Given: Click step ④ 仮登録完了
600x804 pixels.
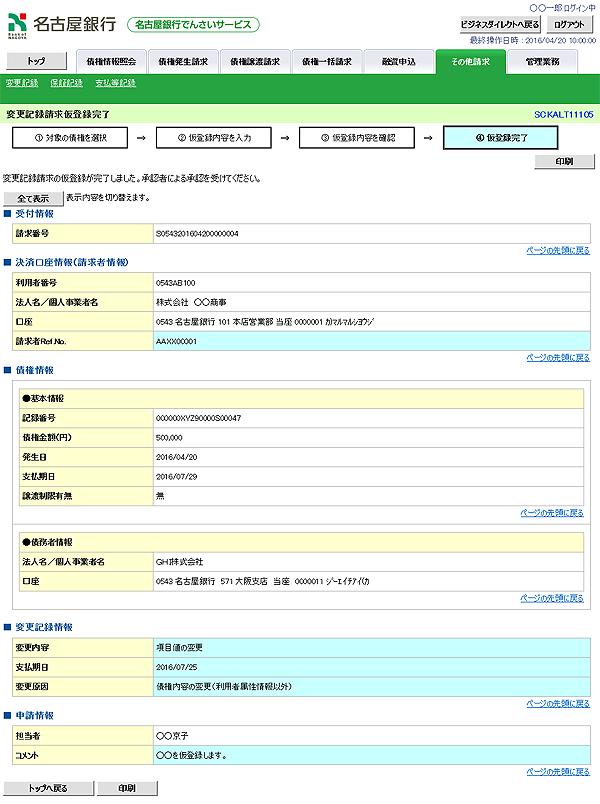Looking at the screenshot, I should pos(501,138).
